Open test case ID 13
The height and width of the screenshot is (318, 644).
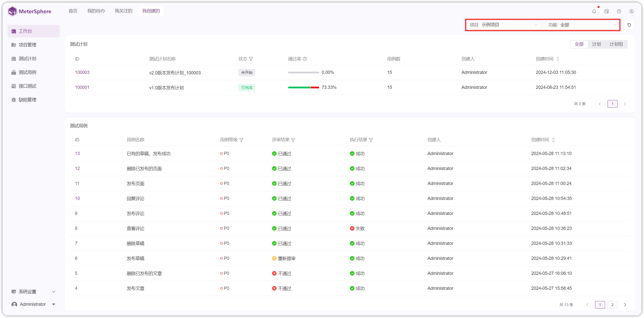tap(77, 153)
